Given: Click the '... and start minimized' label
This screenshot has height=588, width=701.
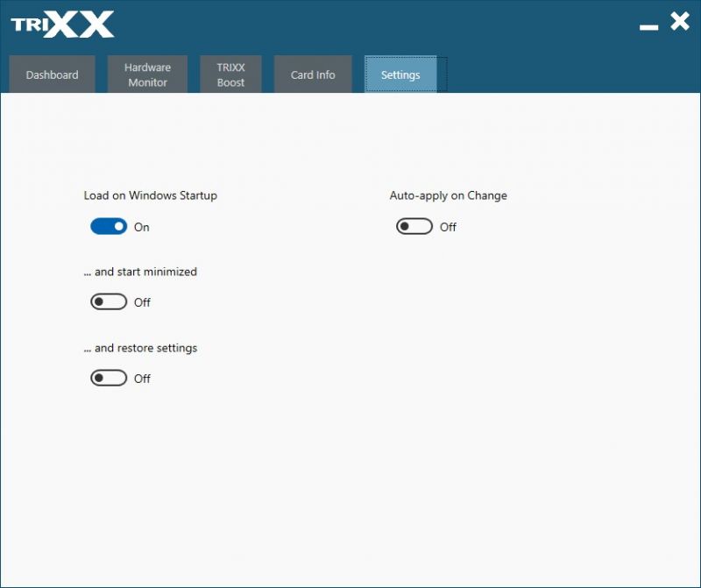Looking at the screenshot, I should point(140,272).
